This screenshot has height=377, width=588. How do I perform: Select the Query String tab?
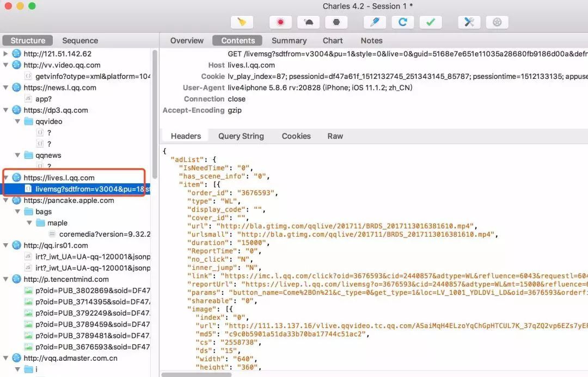pos(241,136)
